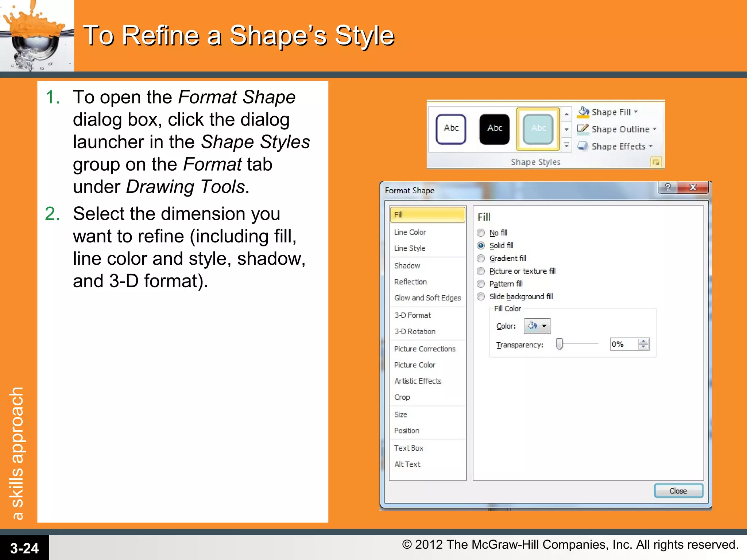
Task: Open the Shape Styles dialog launcher
Action: click(656, 162)
